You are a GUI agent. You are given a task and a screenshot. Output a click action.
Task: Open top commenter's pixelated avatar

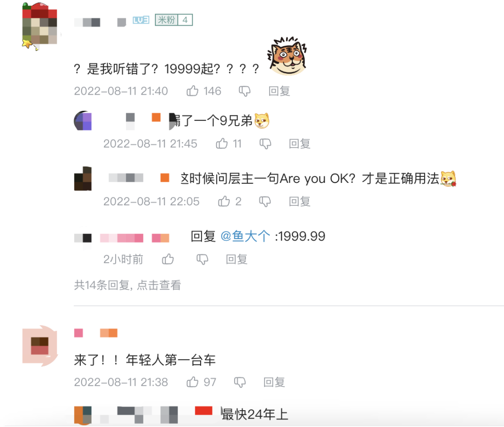(40, 26)
